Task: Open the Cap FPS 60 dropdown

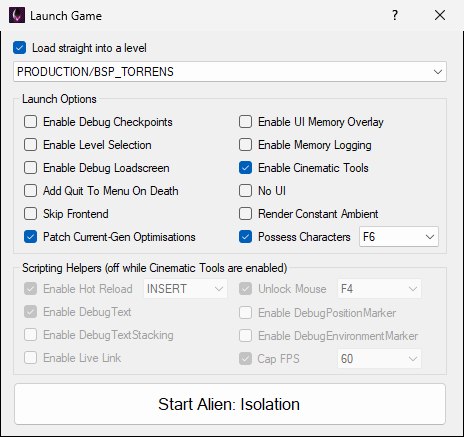Action: point(379,359)
